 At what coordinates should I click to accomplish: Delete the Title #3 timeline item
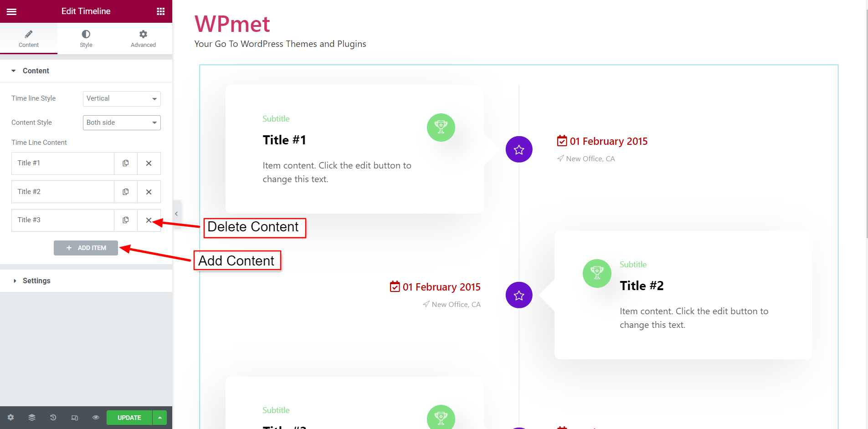[149, 220]
